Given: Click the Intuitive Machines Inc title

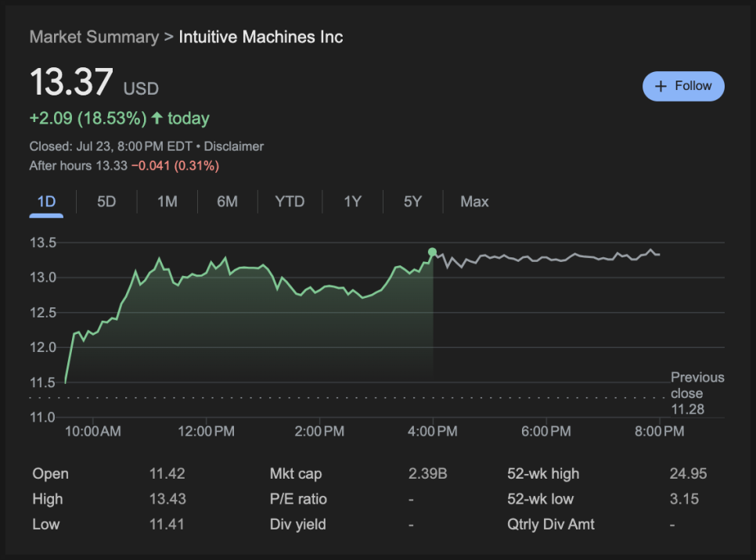Looking at the screenshot, I should click(x=261, y=37).
